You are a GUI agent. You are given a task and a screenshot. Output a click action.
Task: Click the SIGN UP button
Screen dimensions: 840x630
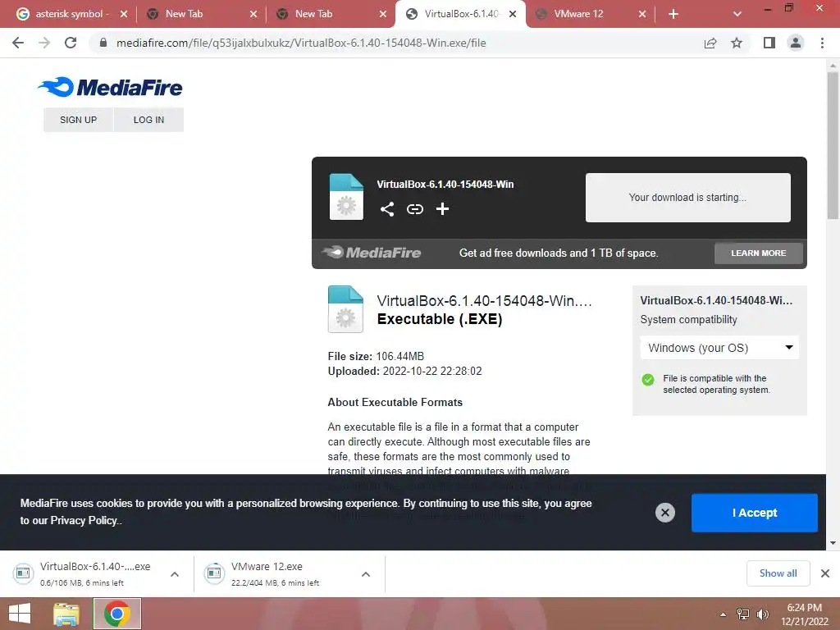[x=78, y=120]
